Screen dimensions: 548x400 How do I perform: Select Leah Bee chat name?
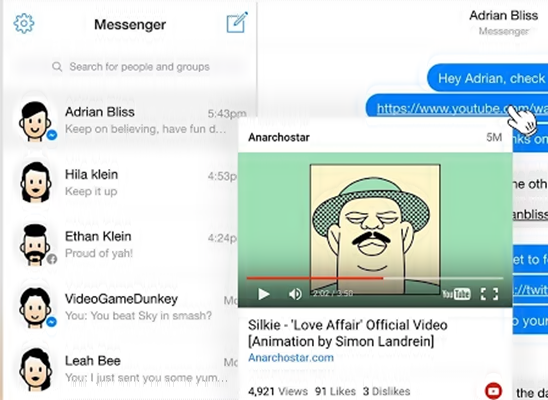click(93, 361)
